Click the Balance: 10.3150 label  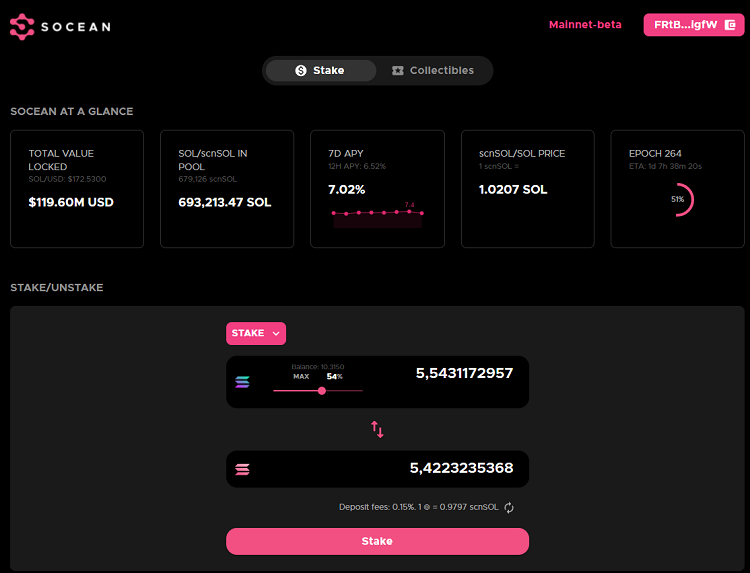click(x=318, y=367)
